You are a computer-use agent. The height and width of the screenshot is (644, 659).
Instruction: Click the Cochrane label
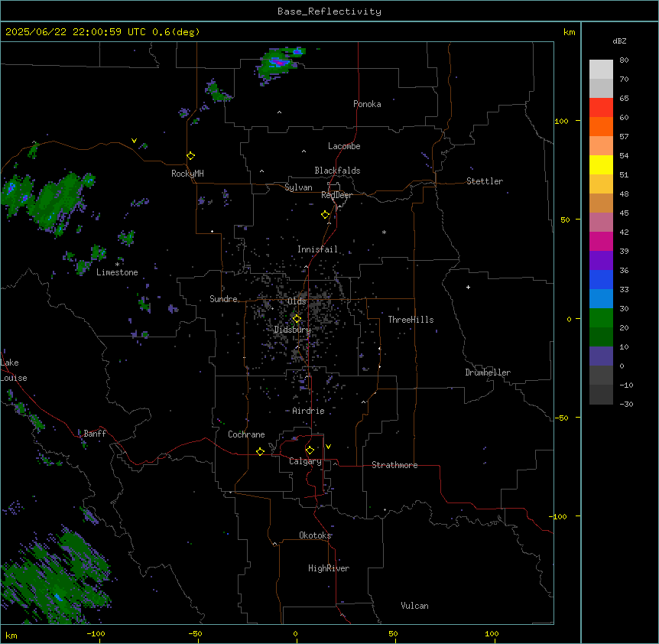[246, 434]
